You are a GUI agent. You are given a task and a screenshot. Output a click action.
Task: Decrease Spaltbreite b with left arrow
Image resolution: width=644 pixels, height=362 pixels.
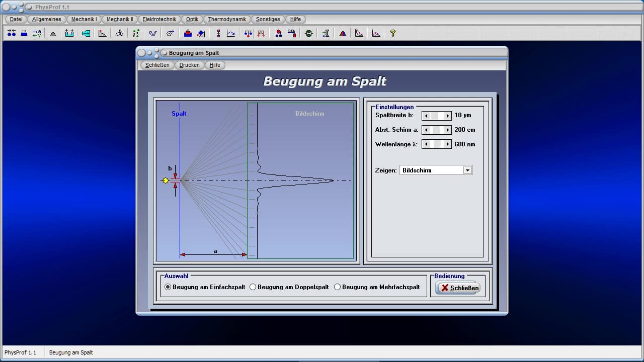pyautogui.click(x=426, y=116)
